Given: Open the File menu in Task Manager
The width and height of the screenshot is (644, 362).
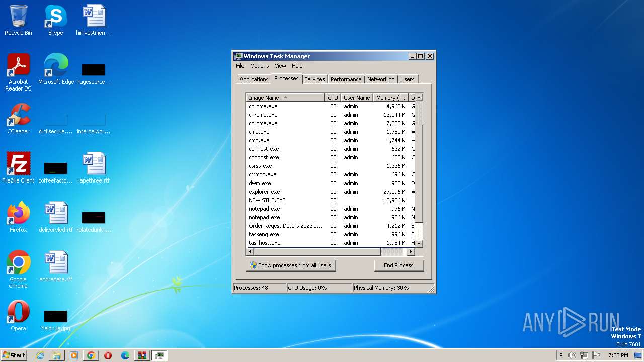Looking at the screenshot, I should pos(240,66).
